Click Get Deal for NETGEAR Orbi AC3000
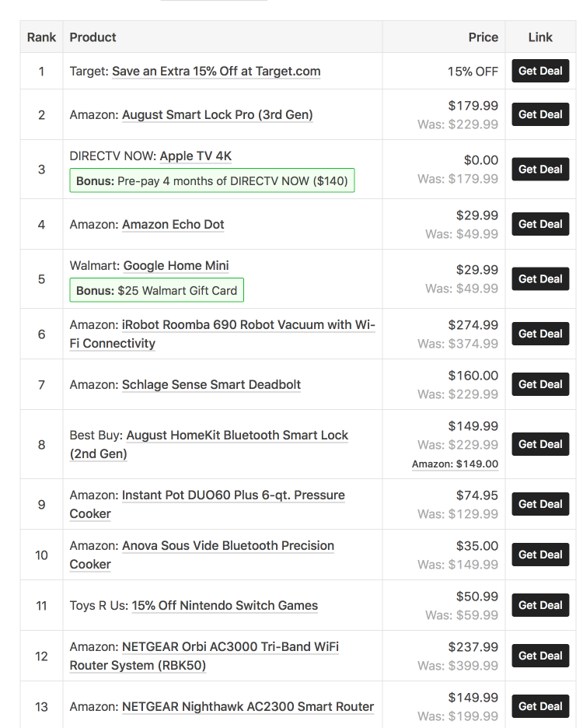 click(540, 656)
